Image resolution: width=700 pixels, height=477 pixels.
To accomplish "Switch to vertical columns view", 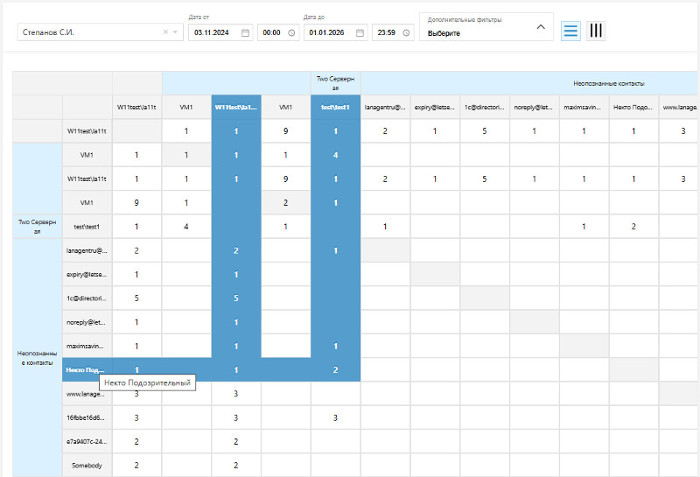I will pos(596,30).
